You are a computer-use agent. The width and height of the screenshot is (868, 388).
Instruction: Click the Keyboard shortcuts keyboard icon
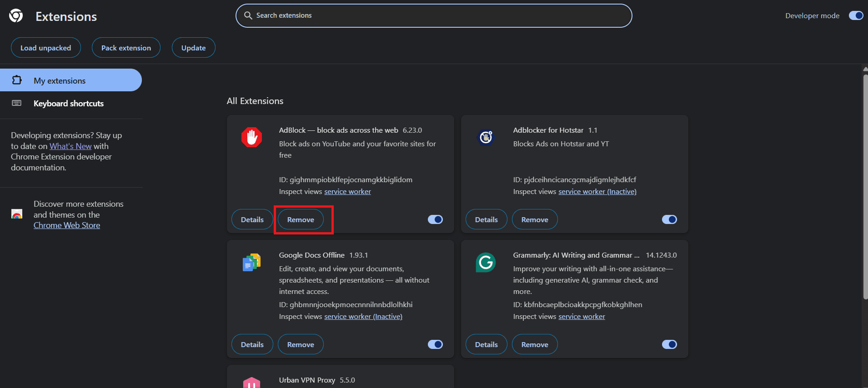(17, 103)
